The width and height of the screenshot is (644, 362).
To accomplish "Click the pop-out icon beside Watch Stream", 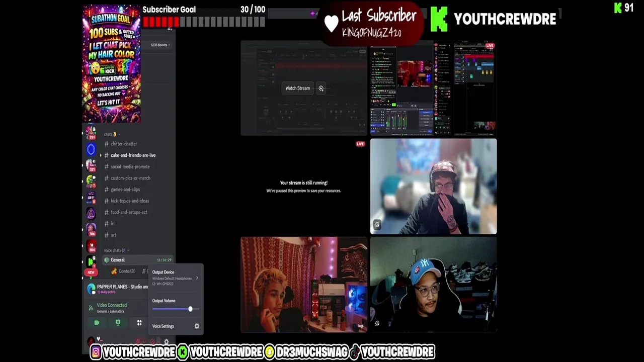I will (321, 88).
